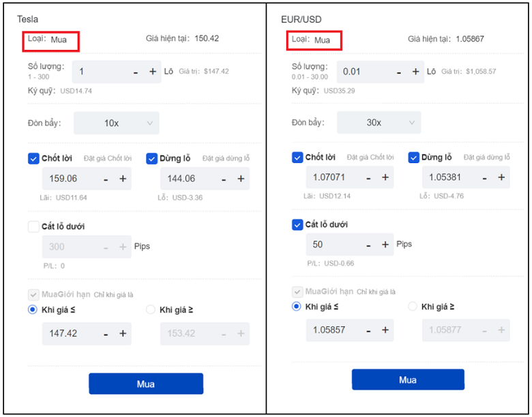The image size is (532, 417).
Task: Select Tesla Khi giá ≥ radio option
Action: pyautogui.click(x=151, y=310)
